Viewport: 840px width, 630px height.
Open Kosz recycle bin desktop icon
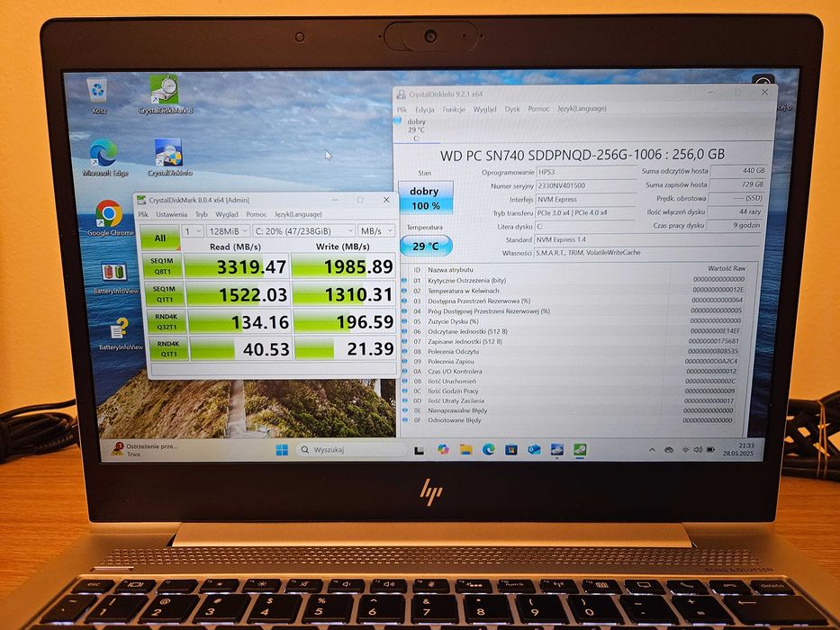[x=98, y=96]
